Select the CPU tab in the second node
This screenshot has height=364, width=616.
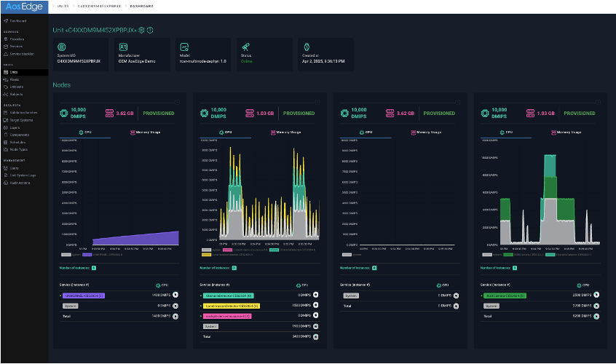pos(226,132)
